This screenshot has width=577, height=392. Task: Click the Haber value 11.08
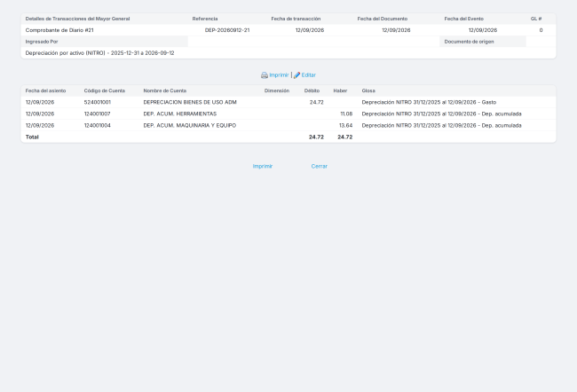346,114
